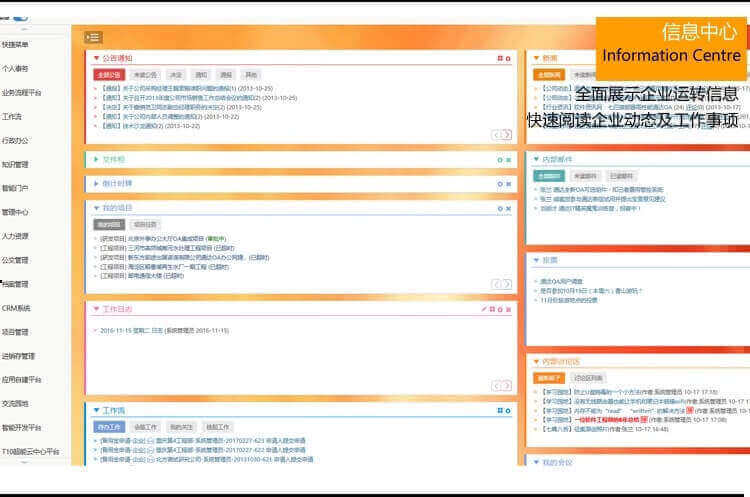Close the 文件柜 panel with X icon
The image size is (750, 497).
tap(508, 159)
